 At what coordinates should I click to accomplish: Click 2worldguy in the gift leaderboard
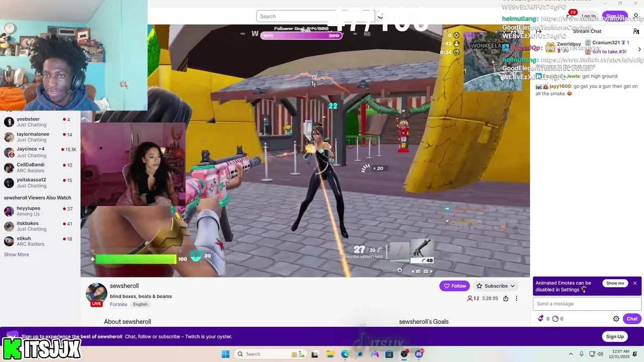[x=569, y=44]
